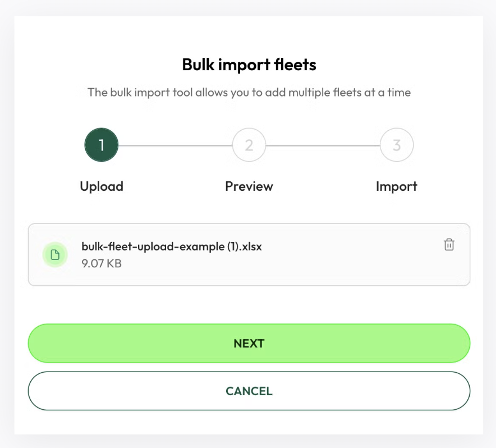
Task: Open the Preview step label
Action: (x=249, y=186)
